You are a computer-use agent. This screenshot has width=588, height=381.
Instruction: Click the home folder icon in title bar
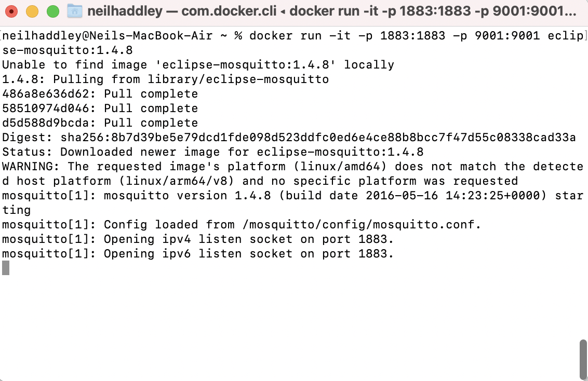click(x=75, y=10)
